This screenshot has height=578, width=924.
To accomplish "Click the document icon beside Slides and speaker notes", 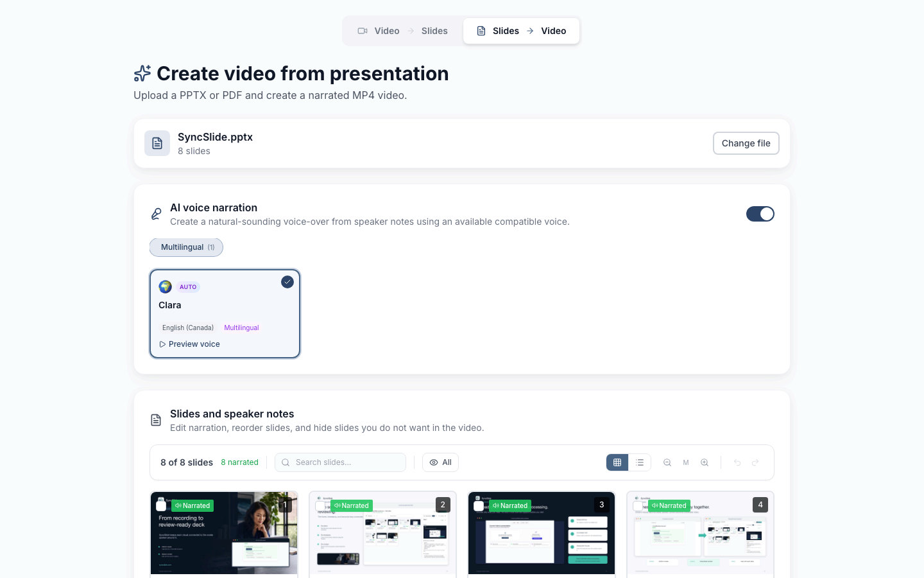I will 156,420.
